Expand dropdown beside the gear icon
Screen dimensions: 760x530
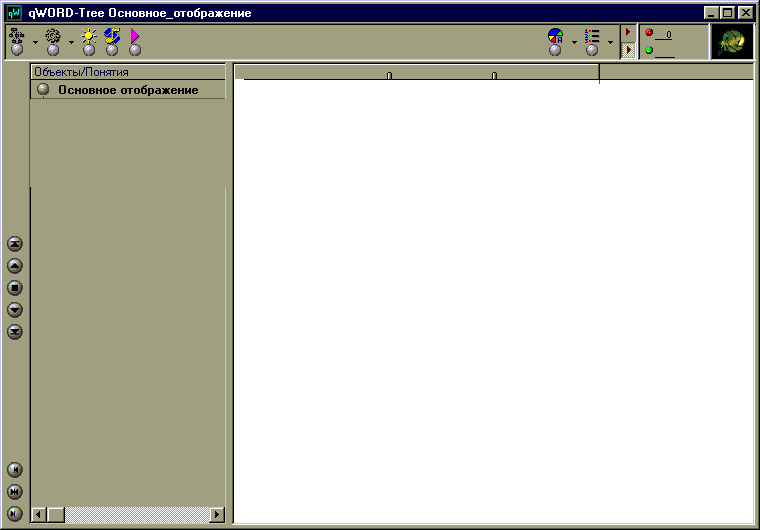pos(71,43)
